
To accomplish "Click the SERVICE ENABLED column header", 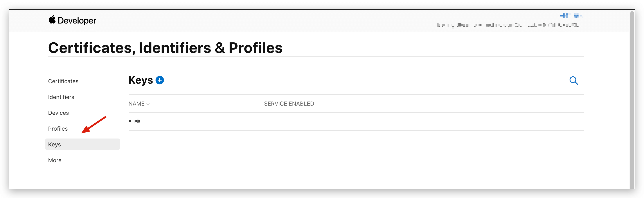I will click(289, 104).
